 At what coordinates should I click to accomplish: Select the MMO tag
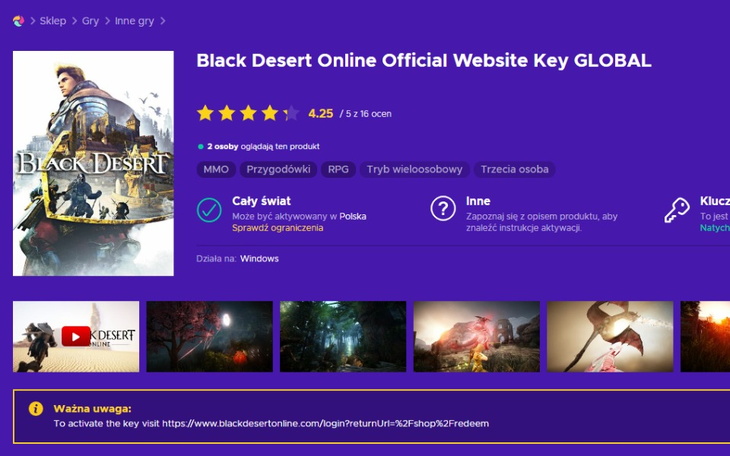216,170
